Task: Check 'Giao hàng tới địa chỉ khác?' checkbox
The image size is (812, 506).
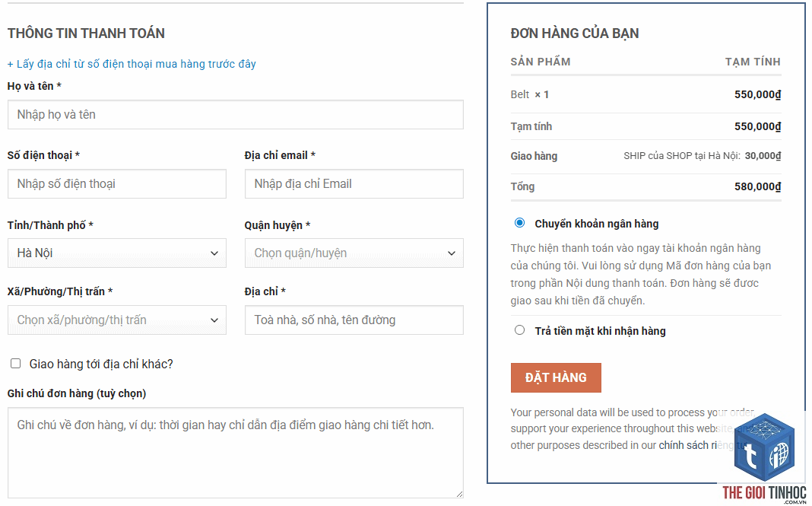Action: click(15, 364)
